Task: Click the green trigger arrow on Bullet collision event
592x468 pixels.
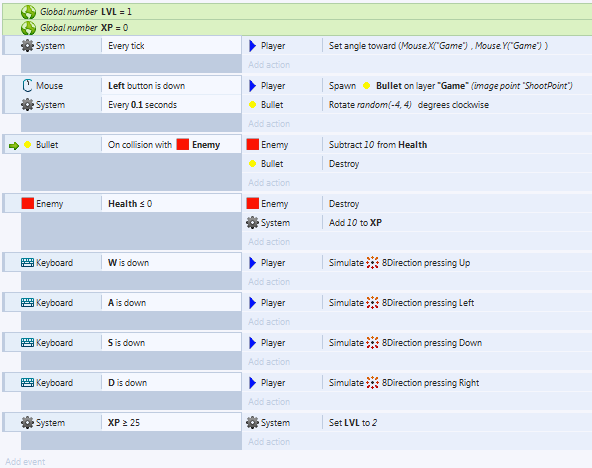Action: pyautogui.click(x=14, y=146)
